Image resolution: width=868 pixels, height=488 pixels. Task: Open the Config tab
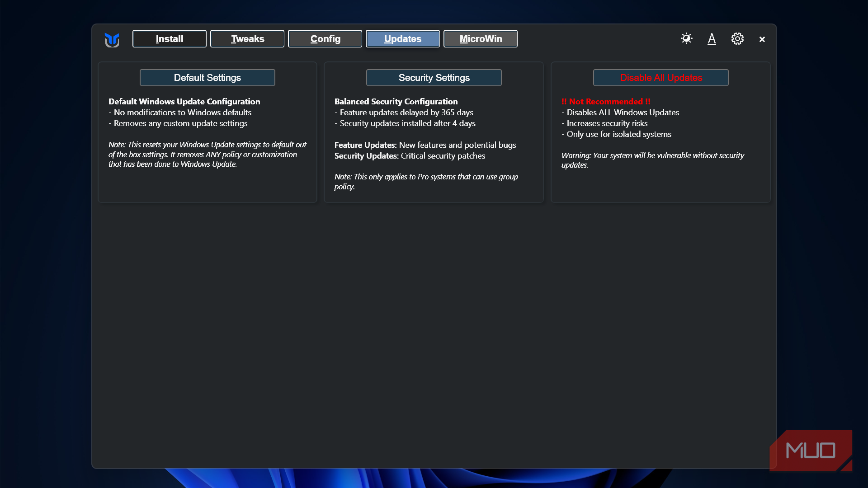tap(325, 39)
